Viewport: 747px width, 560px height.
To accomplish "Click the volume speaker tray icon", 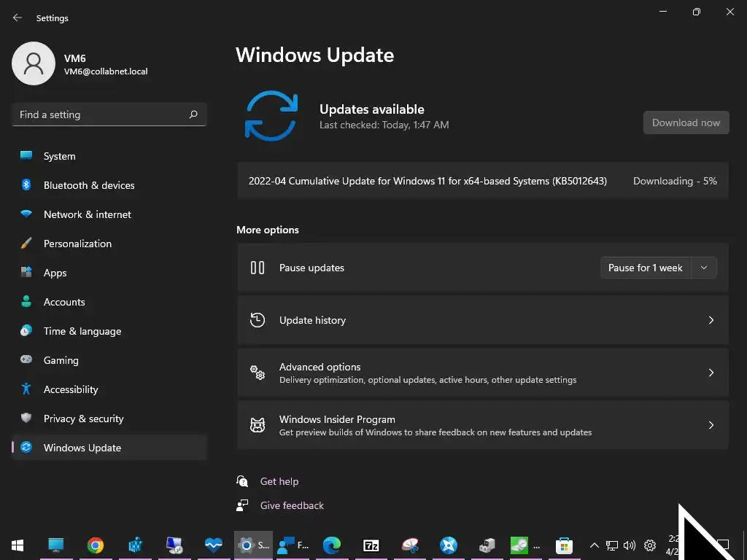I will pos(630,545).
